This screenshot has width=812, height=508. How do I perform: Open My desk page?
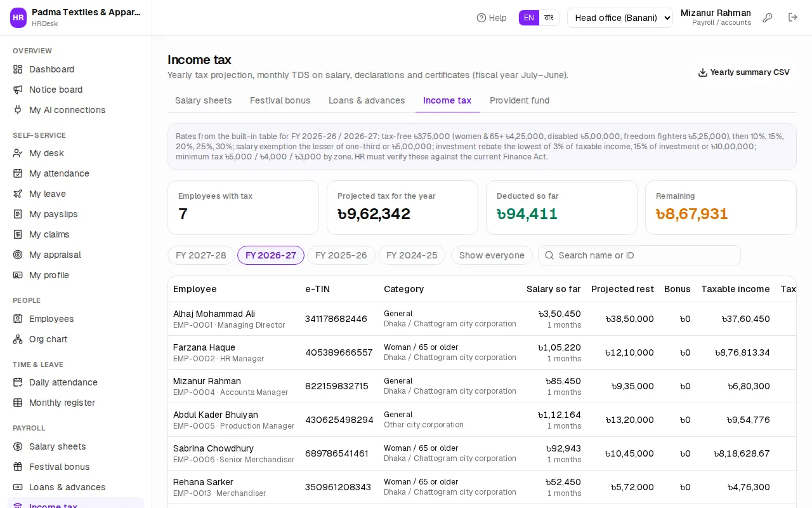pyautogui.click(x=75, y=153)
